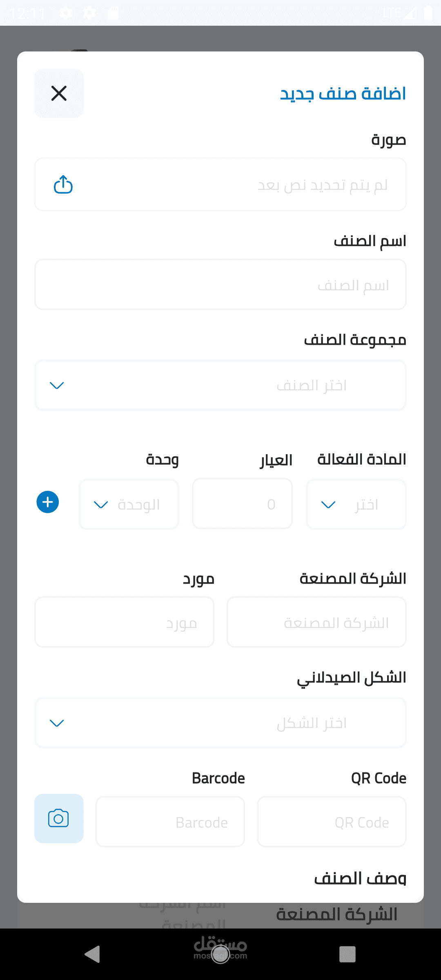
Task: Tap the Android recent apps button
Action: point(347,955)
